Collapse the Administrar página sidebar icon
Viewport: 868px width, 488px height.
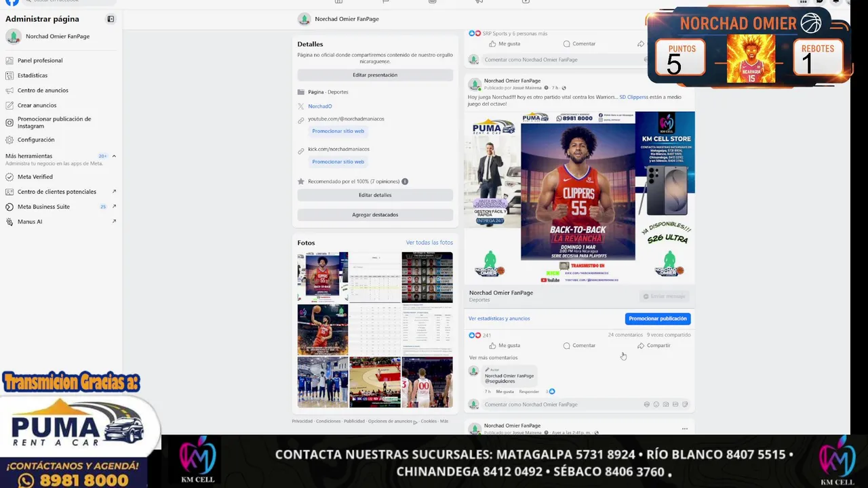(x=111, y=19)
